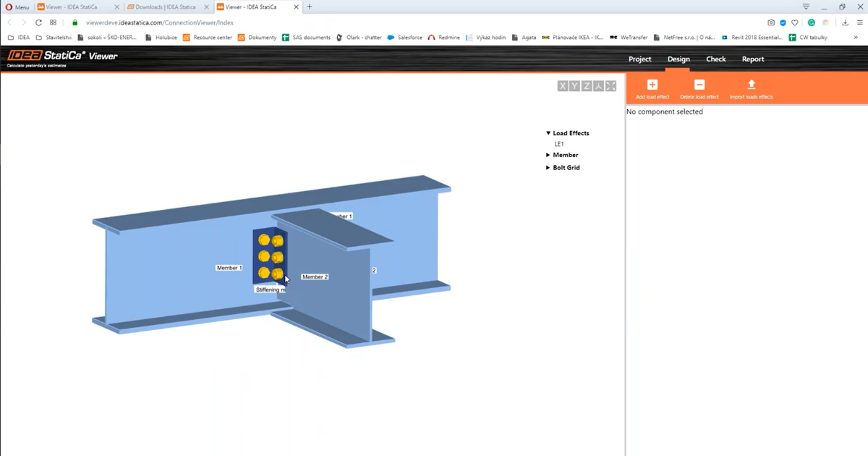Viewport: 868px width, 456px height.
Task: Click the yellow bolt group on plate
Action: (x=271, y=257)
